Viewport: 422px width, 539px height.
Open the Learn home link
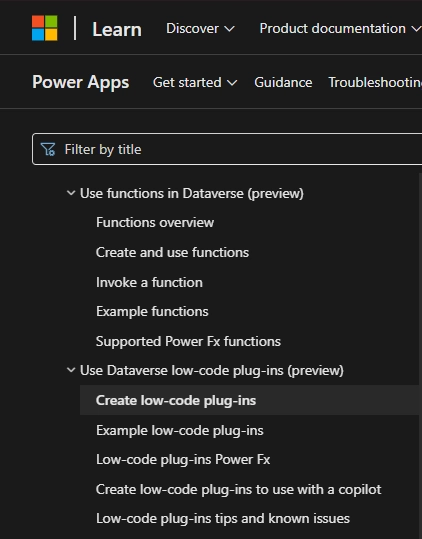tap(117, 29)
